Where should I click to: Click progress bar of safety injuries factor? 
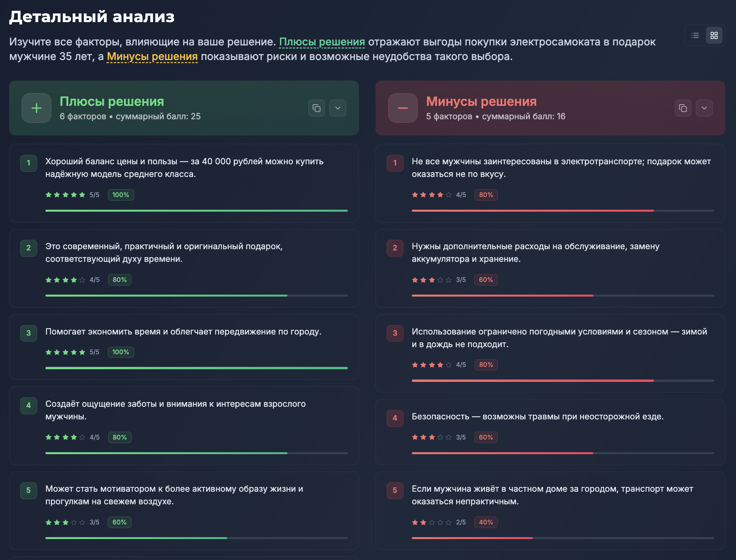click(563, 453)
